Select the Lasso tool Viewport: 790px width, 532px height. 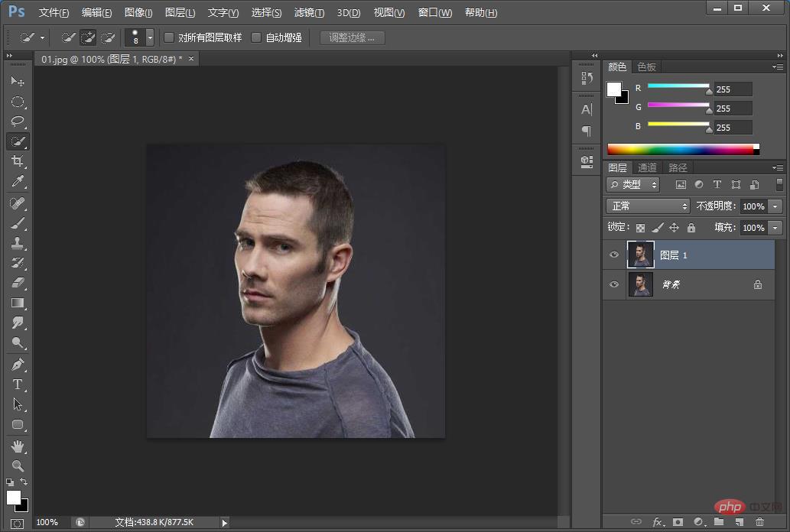[18, 122]
